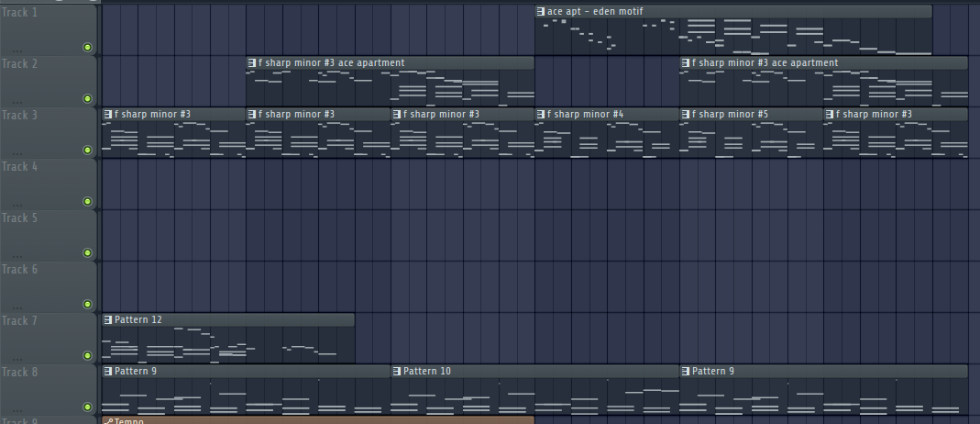Open clip menu icon of Pattern 12
The height and width of the screenshot is (424, 980).
coord(108,320)
